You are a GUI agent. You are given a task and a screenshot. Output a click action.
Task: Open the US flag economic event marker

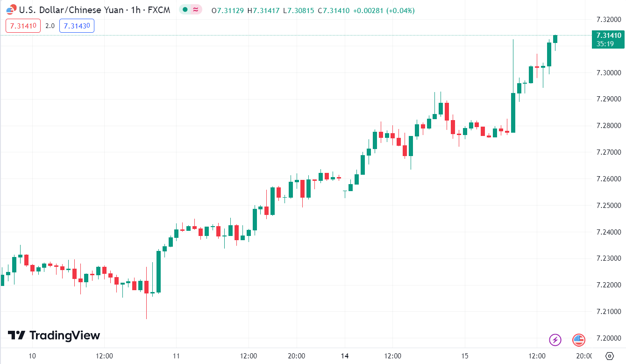tap(579, 340)
